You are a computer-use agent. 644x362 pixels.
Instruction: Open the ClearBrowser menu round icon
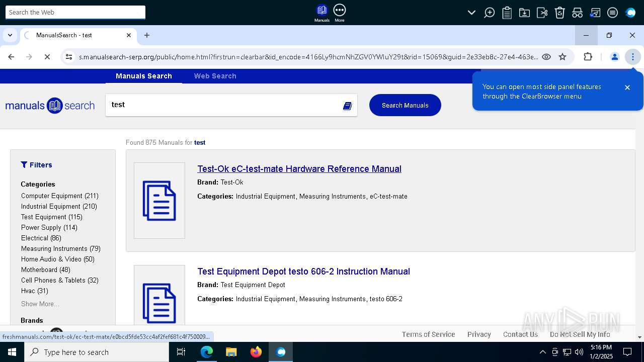(612, 13)
